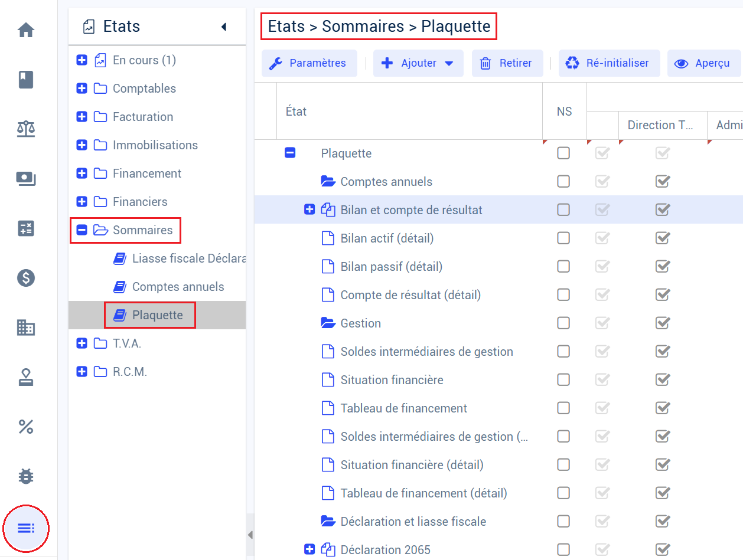
Task: Open the home icon in the sidebar
Action: 26,30
